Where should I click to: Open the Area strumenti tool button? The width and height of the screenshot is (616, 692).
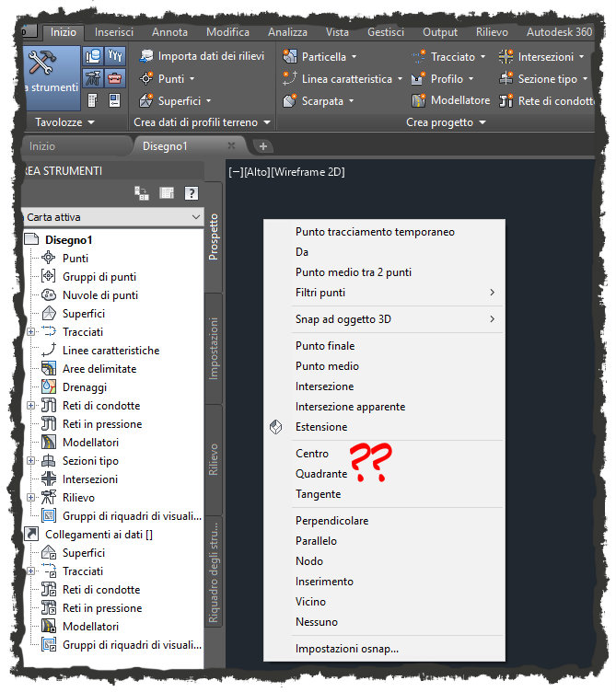52,77
